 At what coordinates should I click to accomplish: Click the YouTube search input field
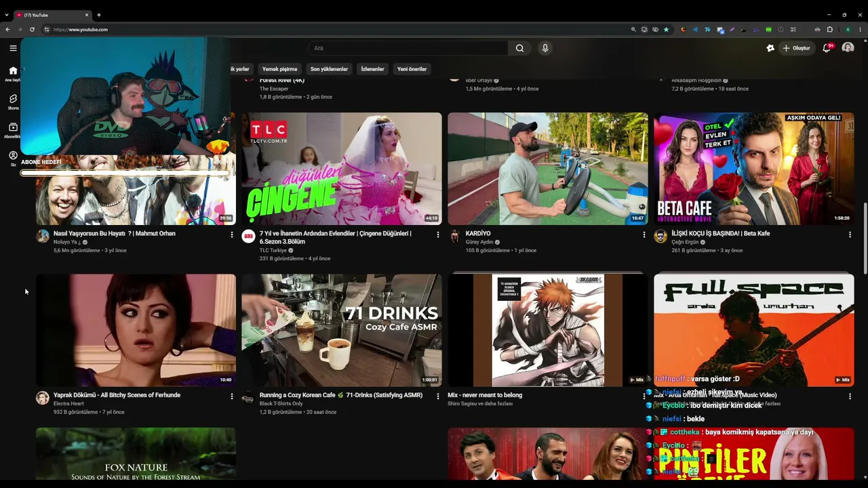[x=408, y=48]
